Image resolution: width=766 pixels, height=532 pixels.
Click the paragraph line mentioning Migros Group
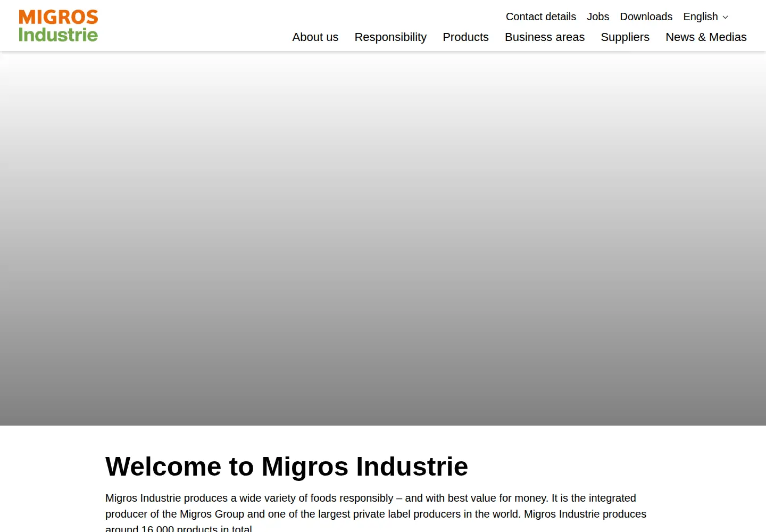(376, 514)
